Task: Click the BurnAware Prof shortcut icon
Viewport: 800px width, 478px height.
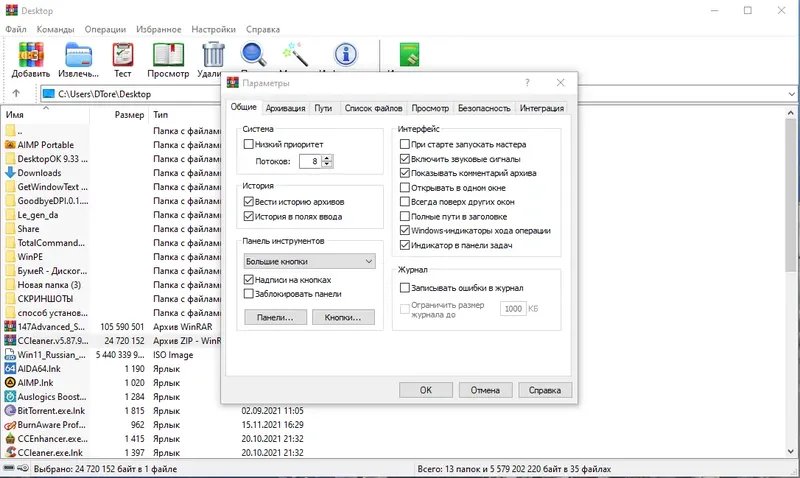Action: 10,424
